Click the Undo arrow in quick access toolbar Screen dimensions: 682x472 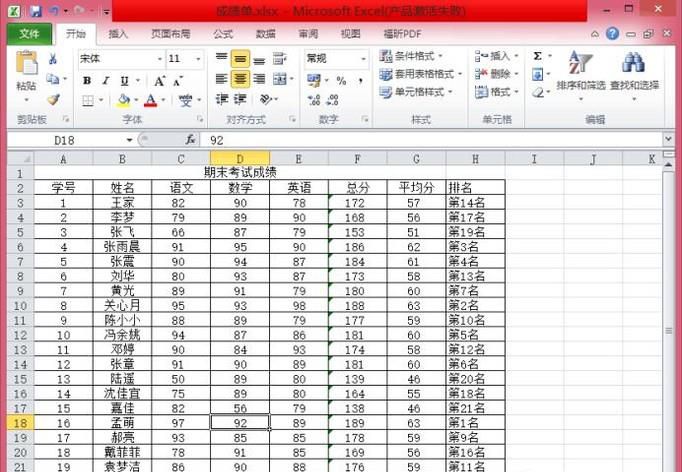click(x=54, y=11)
